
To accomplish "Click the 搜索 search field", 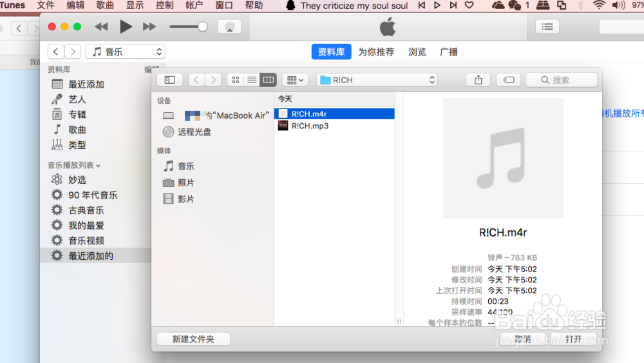I will [x=562, y=80].
